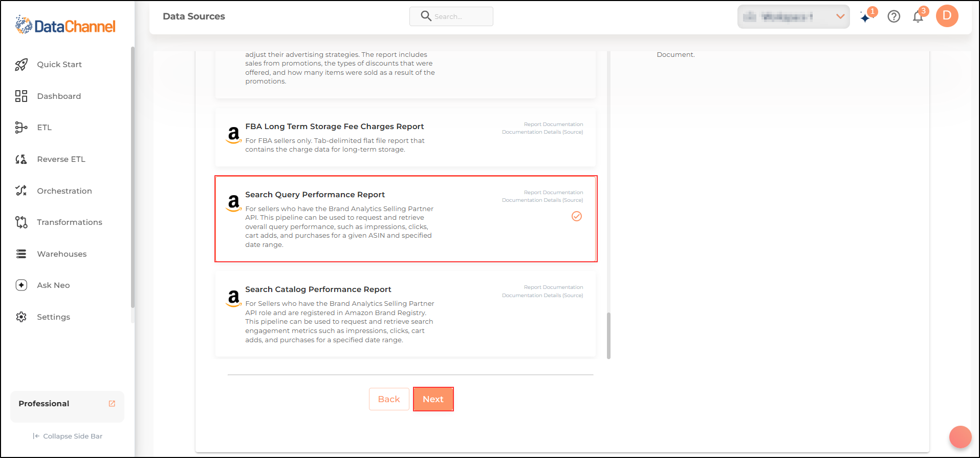980x458 pixels.
Task: Open Documentation Details (Source) for FBA Long Term Storage
Action: pyautogui.click(x=542, y=132)
